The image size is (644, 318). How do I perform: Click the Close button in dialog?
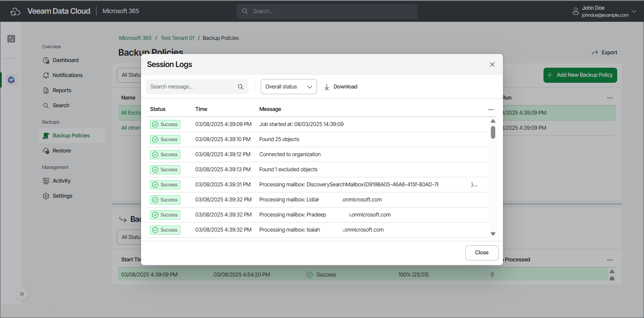coord(482,253)
